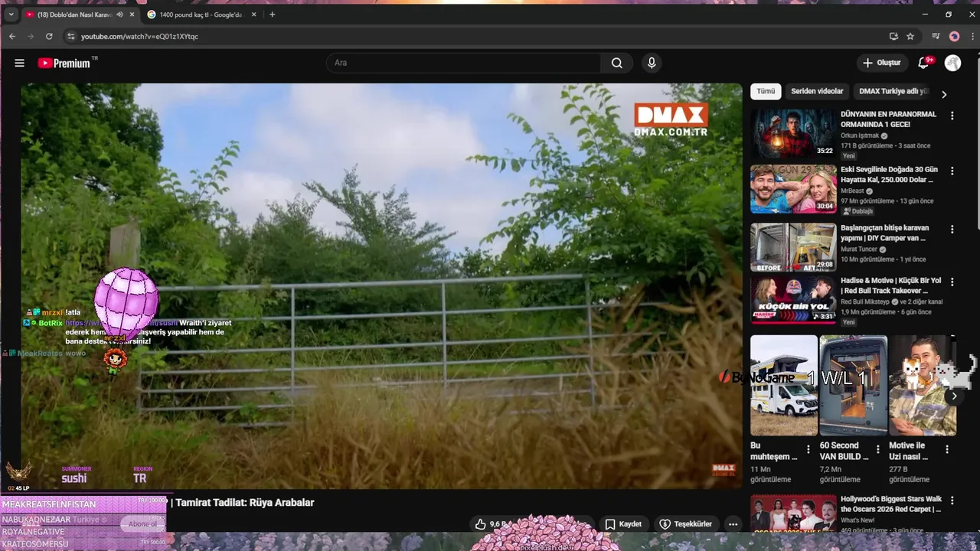
Task: Close the Doblo'dan Nasıl Karavan tab
Action: click(132, 15)
